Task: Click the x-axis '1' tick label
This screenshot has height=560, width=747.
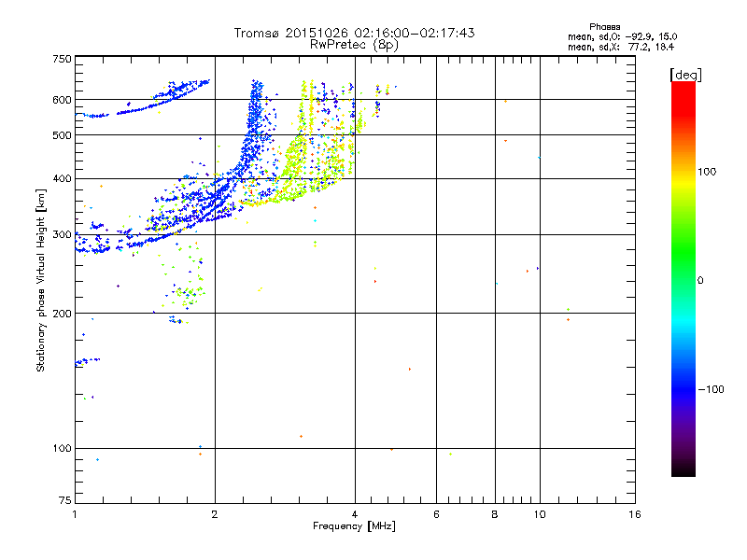Action: pyautogui.click(x=75, y=514)
